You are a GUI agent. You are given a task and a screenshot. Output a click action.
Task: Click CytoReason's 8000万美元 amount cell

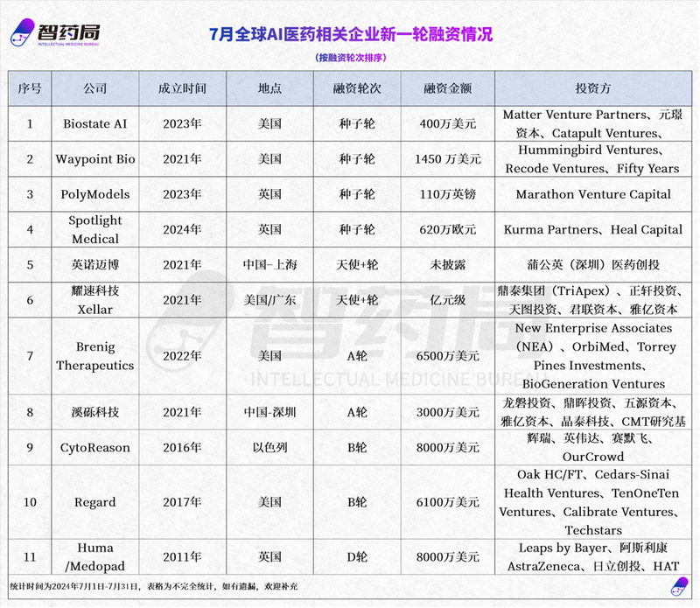tap(448, 447)
